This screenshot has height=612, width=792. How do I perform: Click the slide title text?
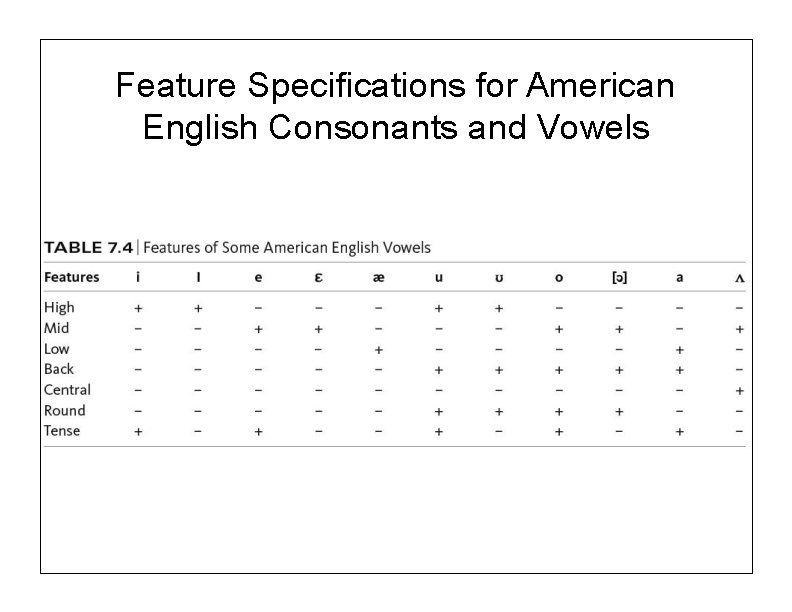(x=395, y=106)
